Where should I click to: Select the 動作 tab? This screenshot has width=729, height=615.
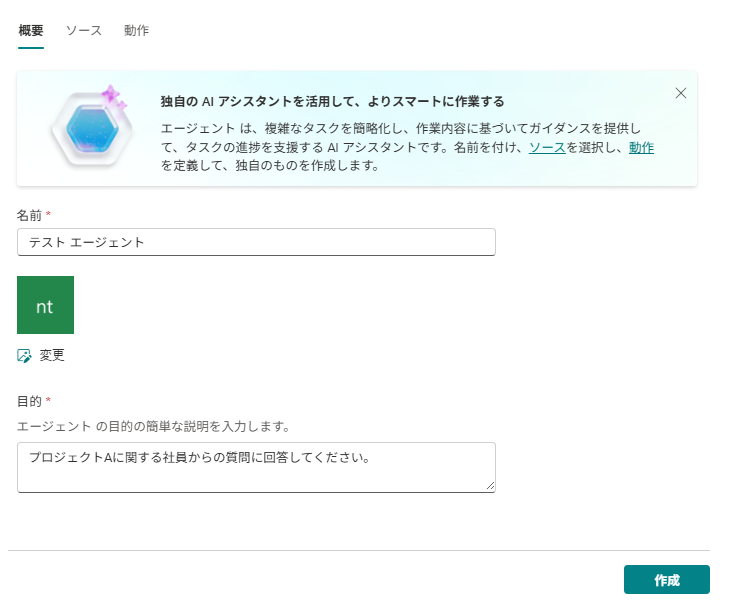coord(137,31)
